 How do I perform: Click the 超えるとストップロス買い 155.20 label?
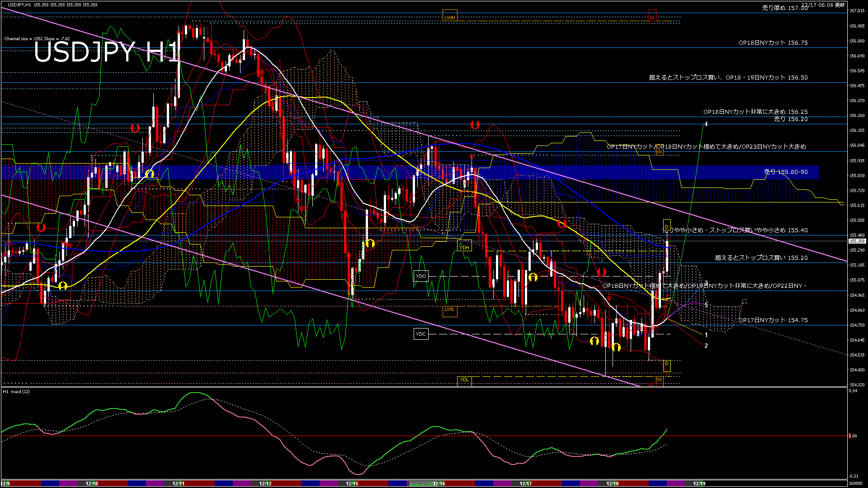point(761,258)
